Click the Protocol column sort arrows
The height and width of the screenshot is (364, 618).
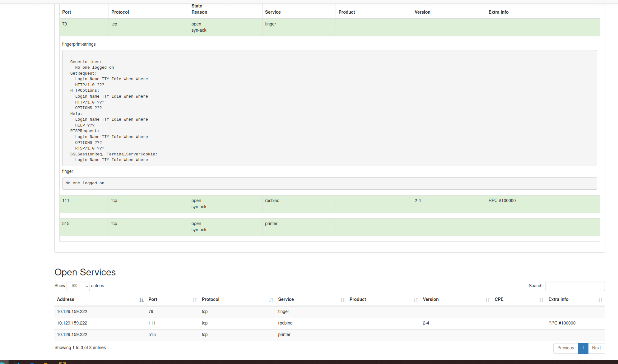[271, 300]
